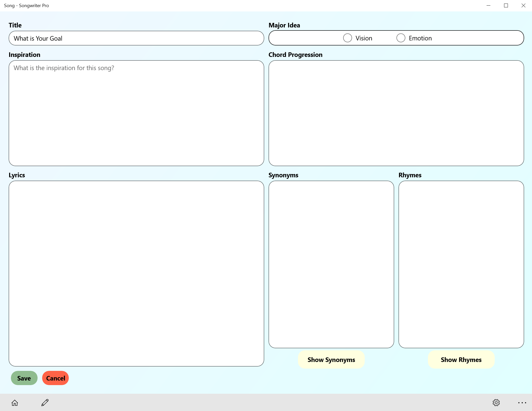Image resolution: width=532 pixels, height=411 pixels.
Task: Select the Emotion radio button
Action: 401,38
